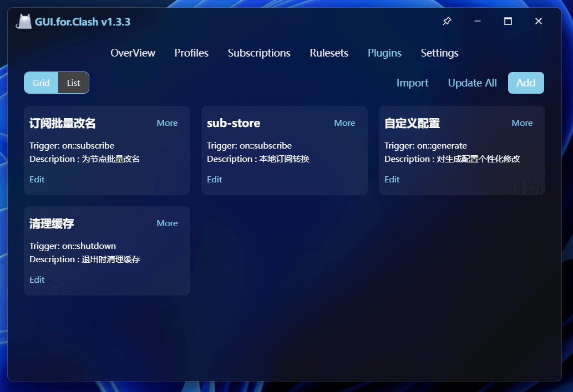Image resolution: width=573 pixels, height=392 pixels.
Task: Go to the Subscriptions tab
Action: [259, 53]
